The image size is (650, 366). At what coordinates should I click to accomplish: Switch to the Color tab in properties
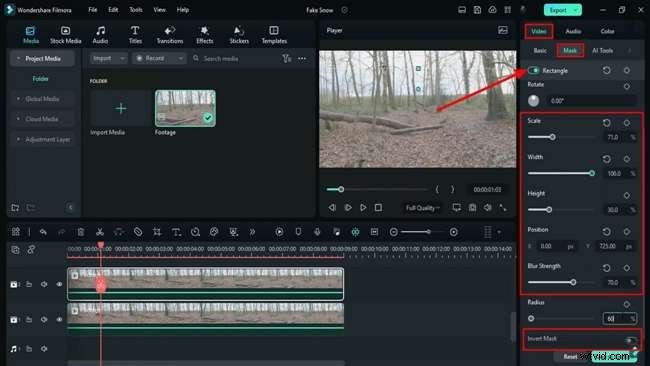pyautogui.click(x=607, y=31)
